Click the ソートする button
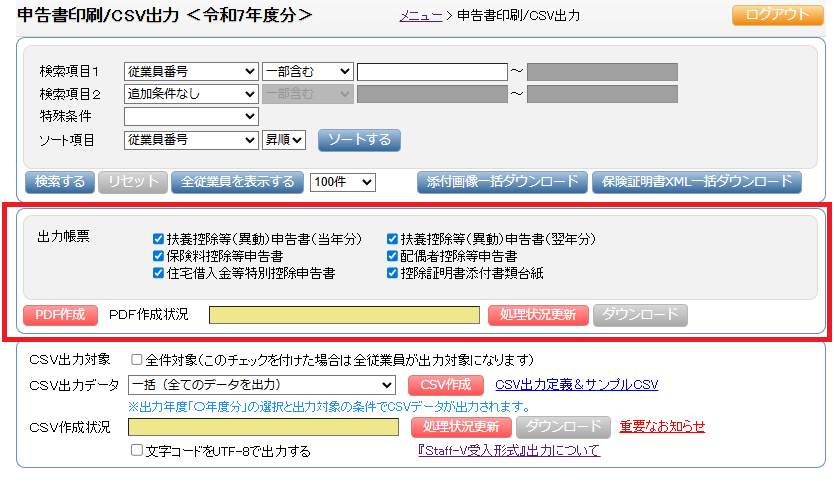 click(x=359, y=140)
